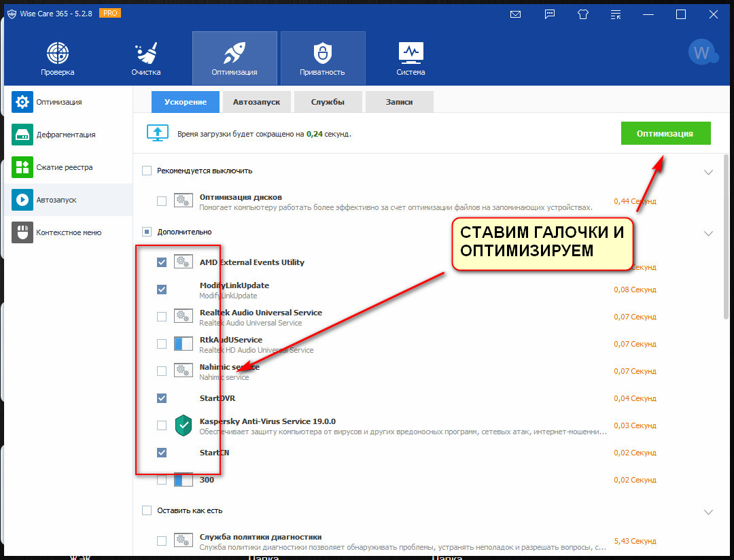This screenshot has width=734, height=560.
Task: Click the vertical list scrollbar
Action: 726,237
